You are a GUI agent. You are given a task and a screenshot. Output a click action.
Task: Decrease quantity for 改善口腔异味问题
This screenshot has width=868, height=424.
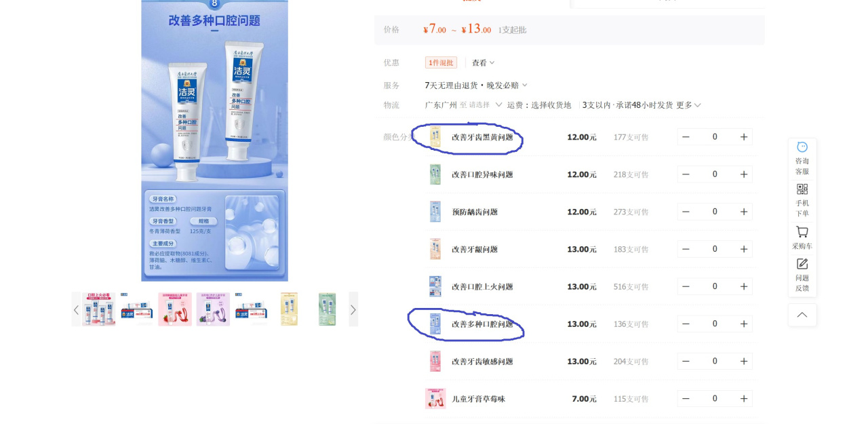pyautogui.click(x=686, y=174)
